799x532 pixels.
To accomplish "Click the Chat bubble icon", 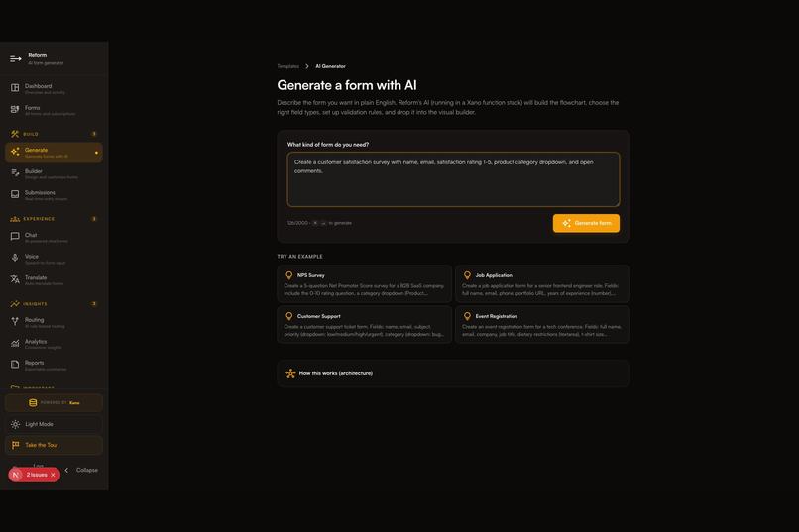I will [x=15, y=237].
